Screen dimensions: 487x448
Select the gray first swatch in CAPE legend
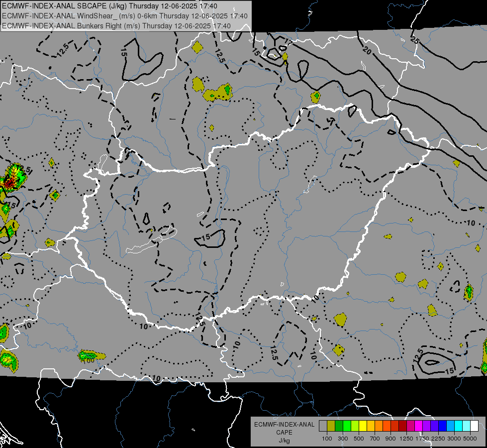pos(323,426)
